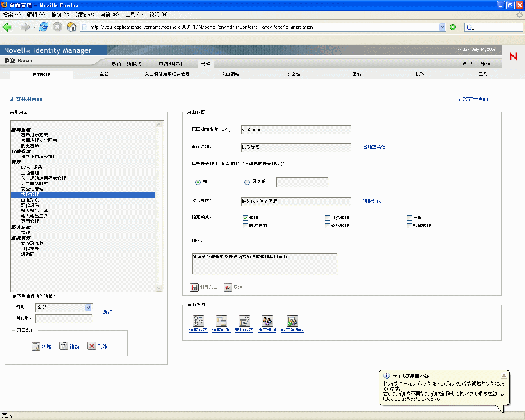Click the Stop loading button
This screenshot has width=525, height=420.
click(x=57, y=27)
